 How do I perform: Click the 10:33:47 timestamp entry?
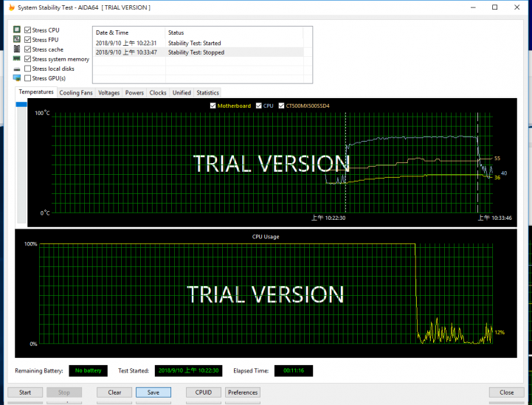coord(126,52)
